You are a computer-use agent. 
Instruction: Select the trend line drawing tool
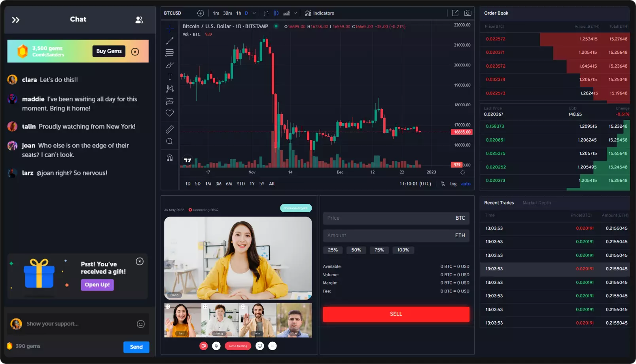(170, 41)
